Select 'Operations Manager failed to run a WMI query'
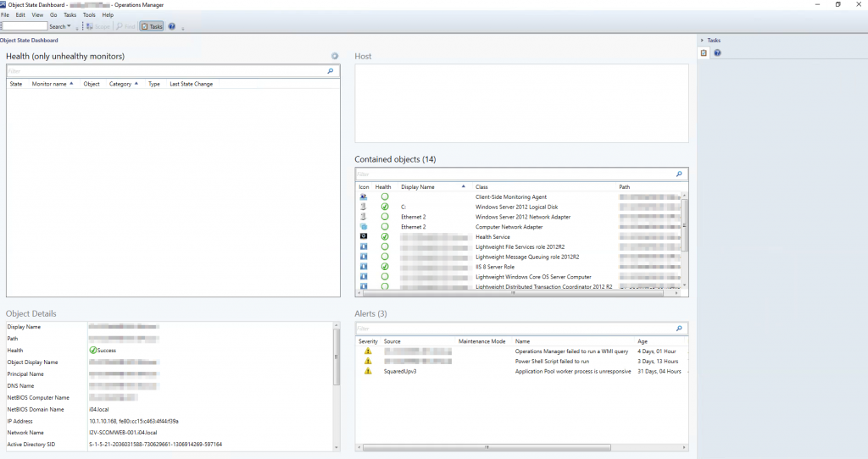Viewport: 868px width, 459px height. (x=522, y=351)
